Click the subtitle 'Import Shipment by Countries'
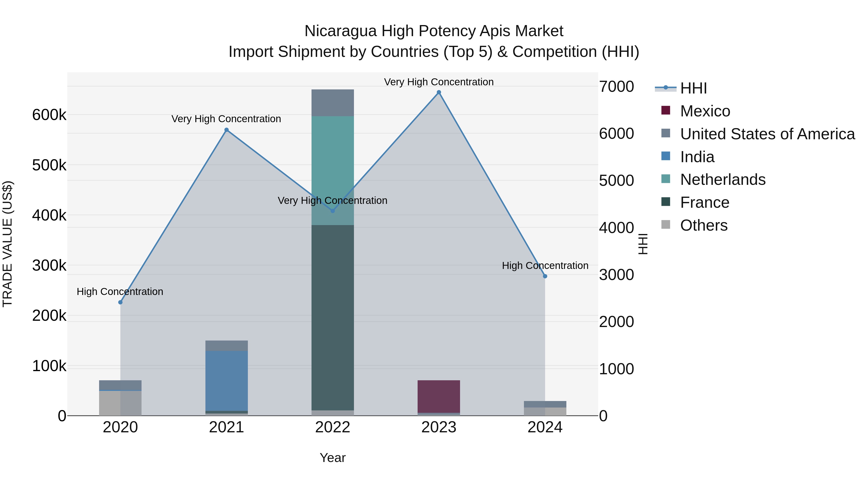Viewport: 868px width, 488px height. pos(334,52)
